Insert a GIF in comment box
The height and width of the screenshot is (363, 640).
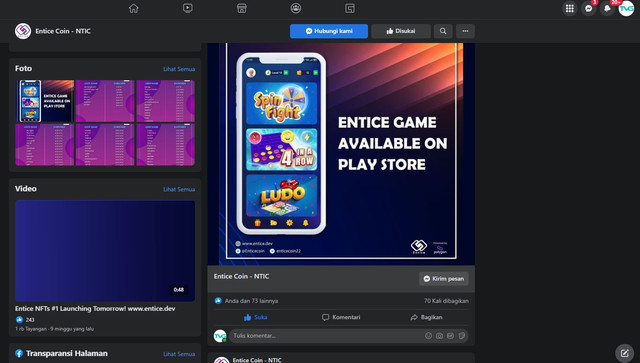[450, 336]
